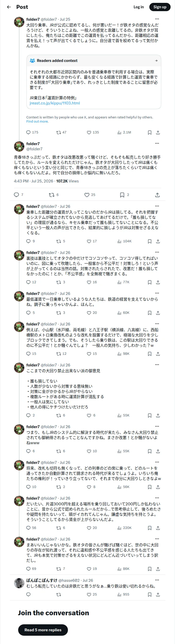Bookmark the main post with 2 bookmarks

[x=122, y=195]
